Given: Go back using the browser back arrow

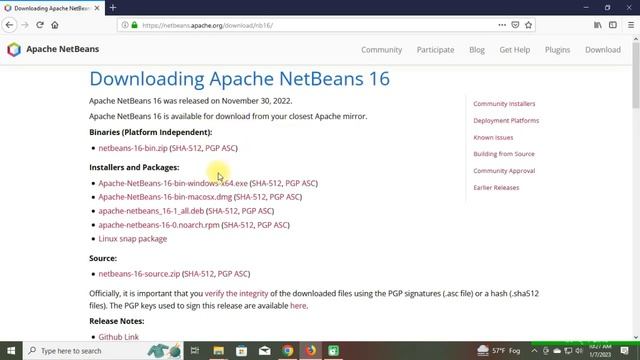Looking at the screenshot, I should click(x=9, y=25).
